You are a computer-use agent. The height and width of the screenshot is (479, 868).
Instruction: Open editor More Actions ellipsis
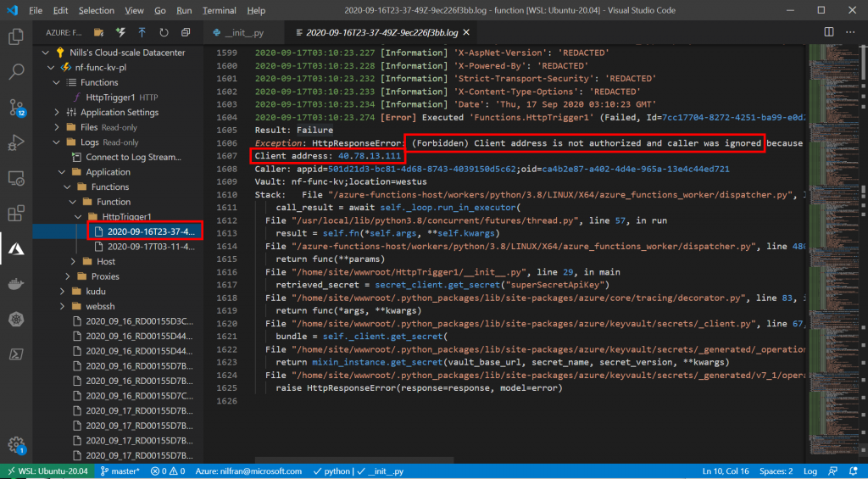click(850, 33)
